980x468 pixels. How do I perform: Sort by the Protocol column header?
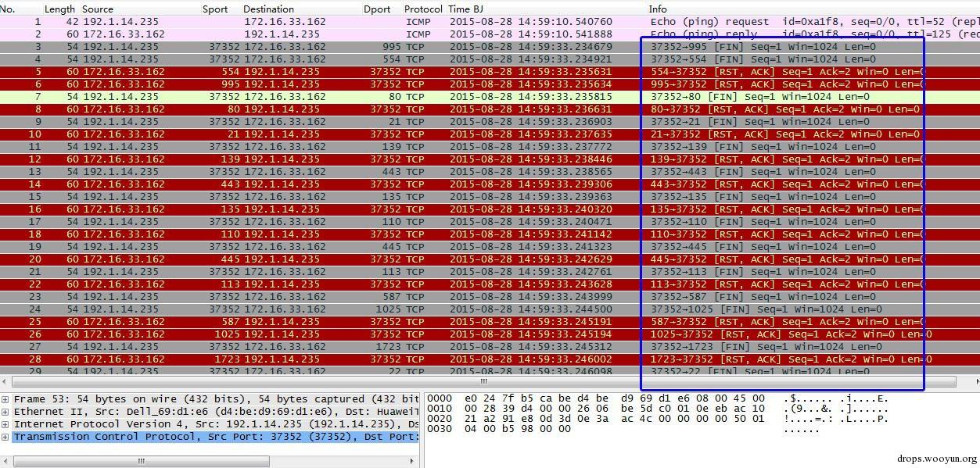click(423, 9)
